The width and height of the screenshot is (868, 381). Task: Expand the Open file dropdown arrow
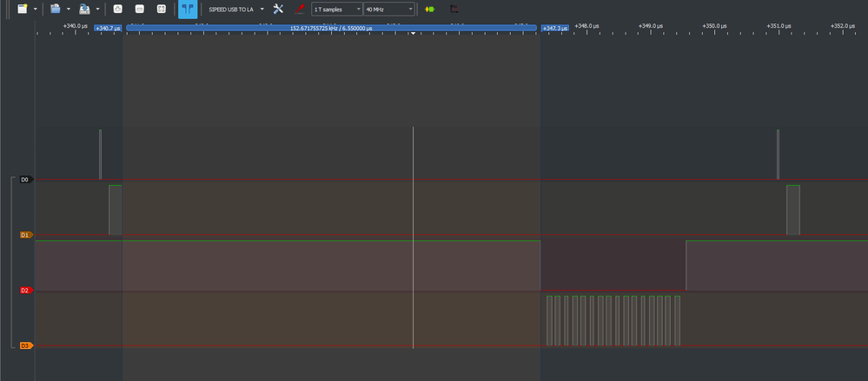(x=68, y=9)
